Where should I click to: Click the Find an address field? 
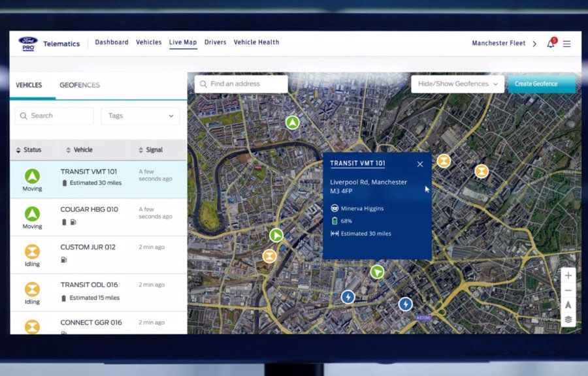point(241,84)
